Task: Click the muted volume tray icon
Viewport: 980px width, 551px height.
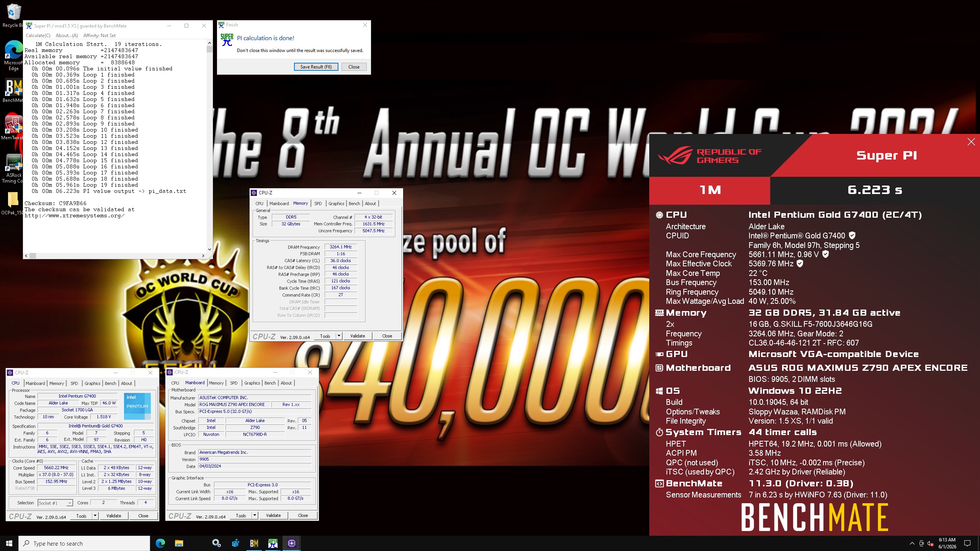Action: point(931,543)
